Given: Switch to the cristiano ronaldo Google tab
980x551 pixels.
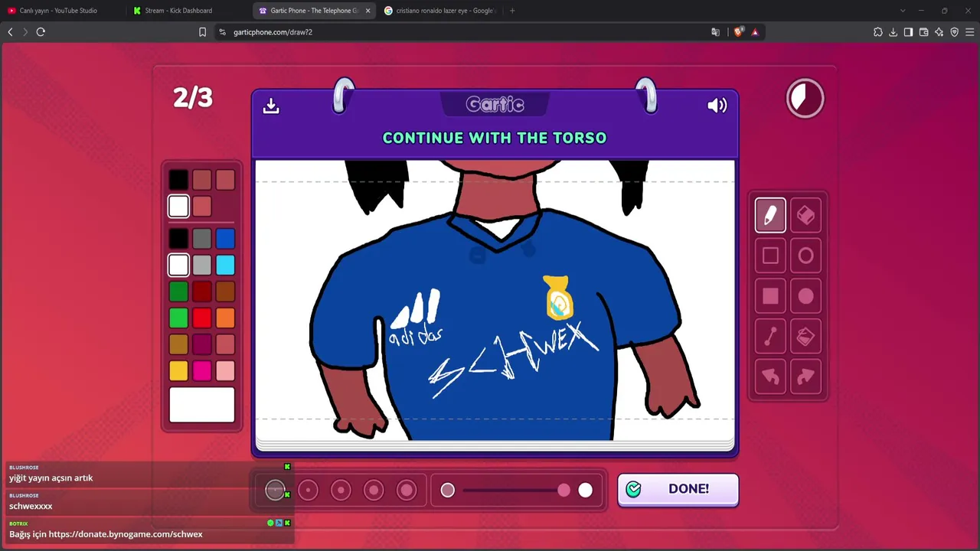Looking at the screenshot, I should coord(439,11).
